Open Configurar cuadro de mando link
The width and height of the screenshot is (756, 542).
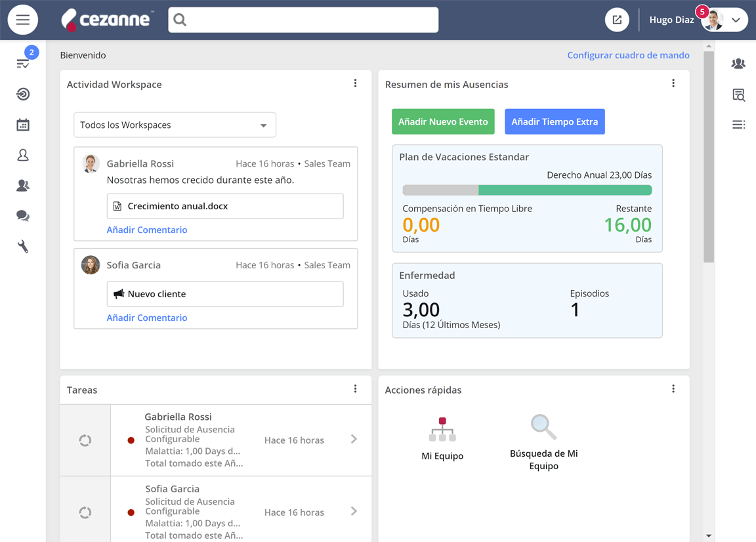point(628,55)
